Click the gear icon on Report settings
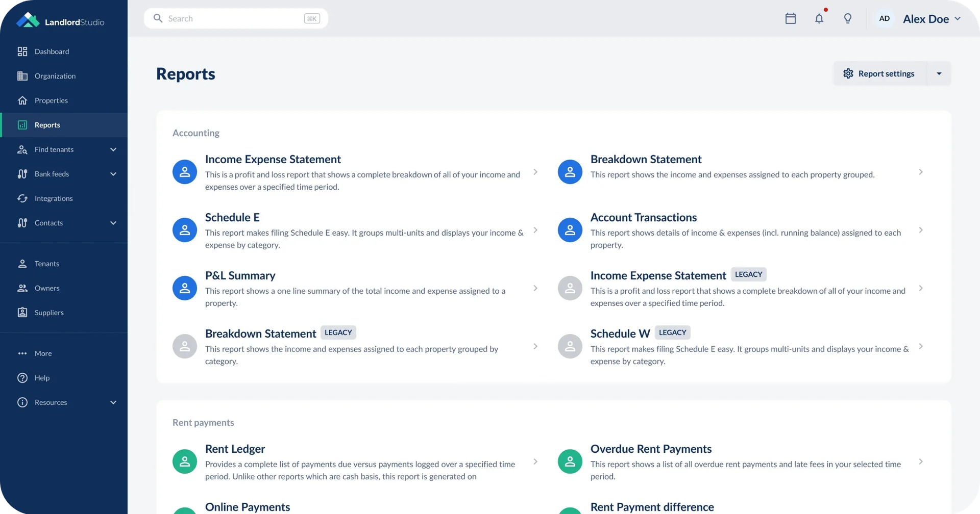The width and height of the screenshot is (980, 514). (848, 73)
